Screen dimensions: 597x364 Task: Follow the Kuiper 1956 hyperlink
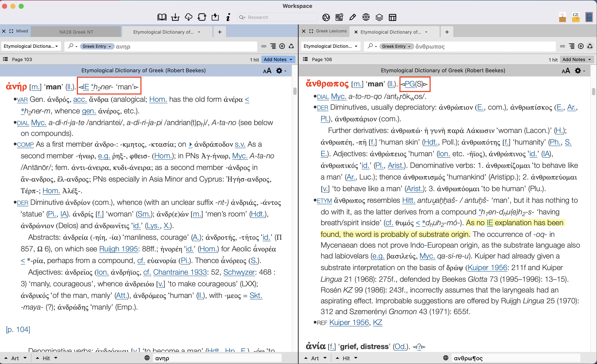click(487, 268)
